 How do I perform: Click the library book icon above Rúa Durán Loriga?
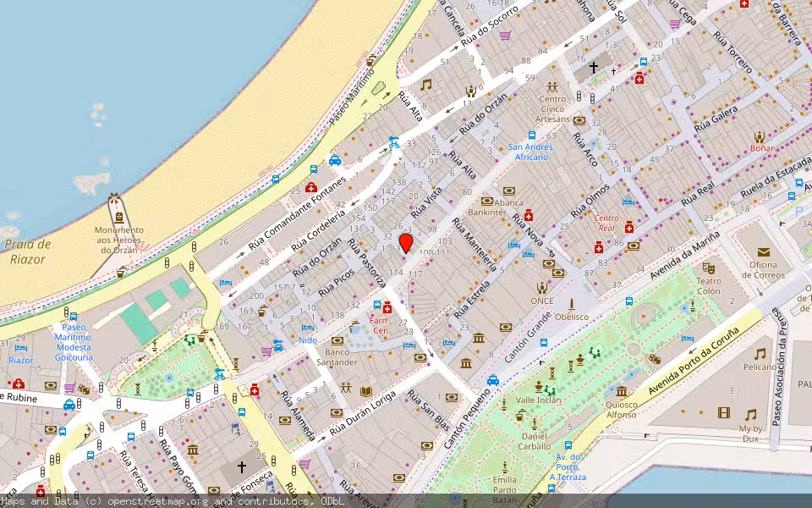click(x=366, y=391)
